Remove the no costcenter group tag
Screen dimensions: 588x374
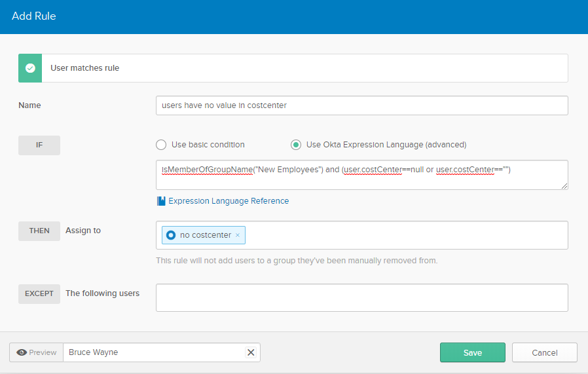coord(238,235)
